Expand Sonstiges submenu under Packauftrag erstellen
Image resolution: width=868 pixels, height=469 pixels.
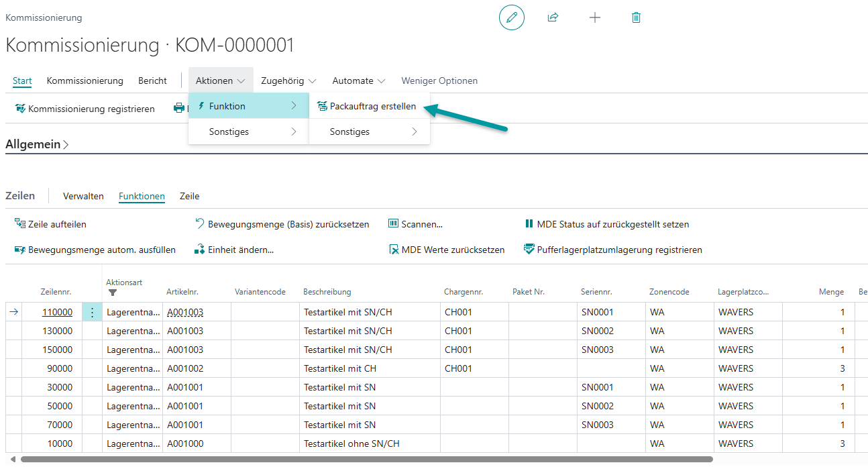[x=369, y=132]
